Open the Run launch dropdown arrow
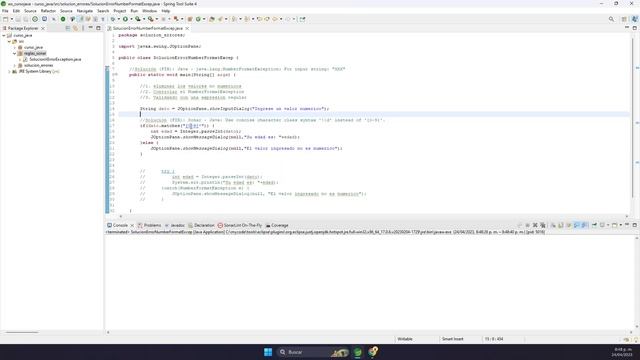Viewport: 640px width, 360px height. coord(131,19)
